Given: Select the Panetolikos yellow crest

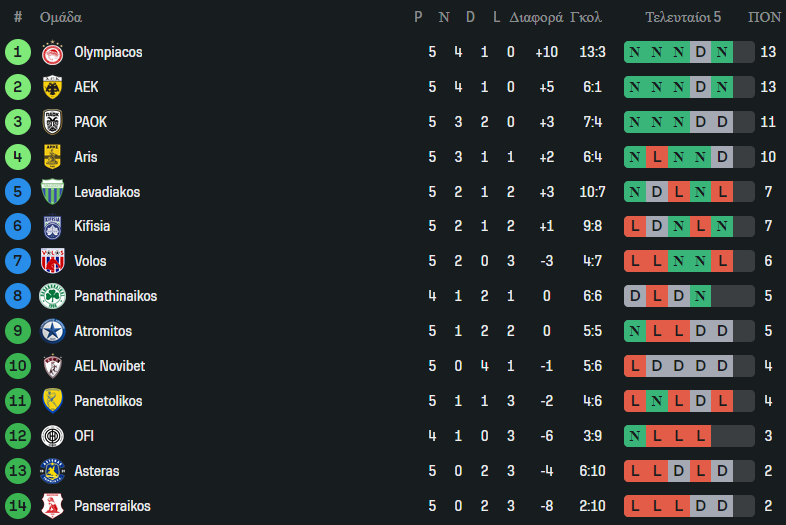Looking at the screenshot, I should coord(52,401).
